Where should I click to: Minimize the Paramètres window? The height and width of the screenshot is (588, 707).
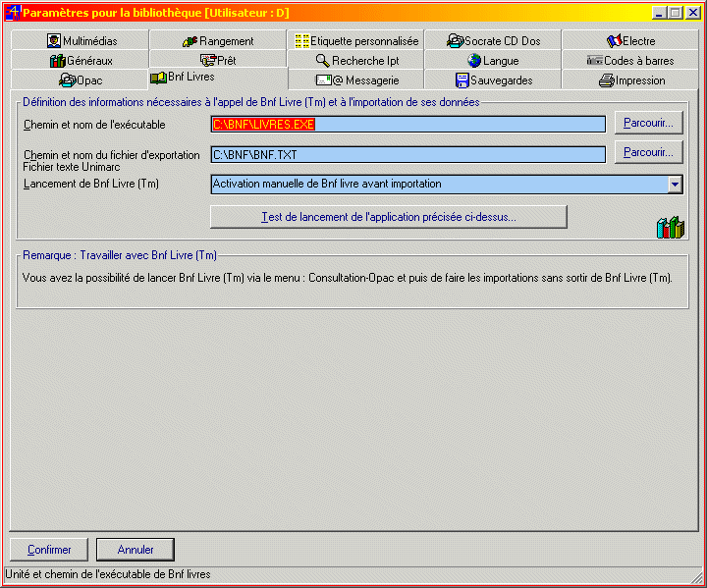click(659, 13)
